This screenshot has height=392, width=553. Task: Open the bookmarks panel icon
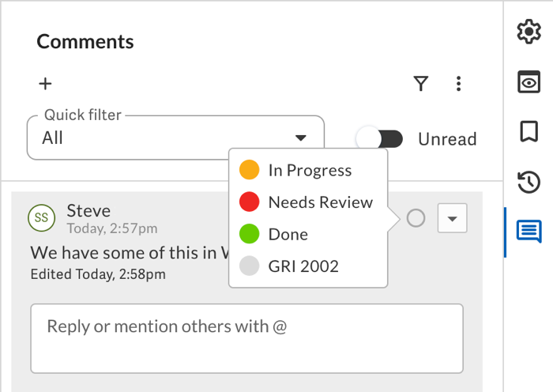pyautogui.click(x=529, y=132)
